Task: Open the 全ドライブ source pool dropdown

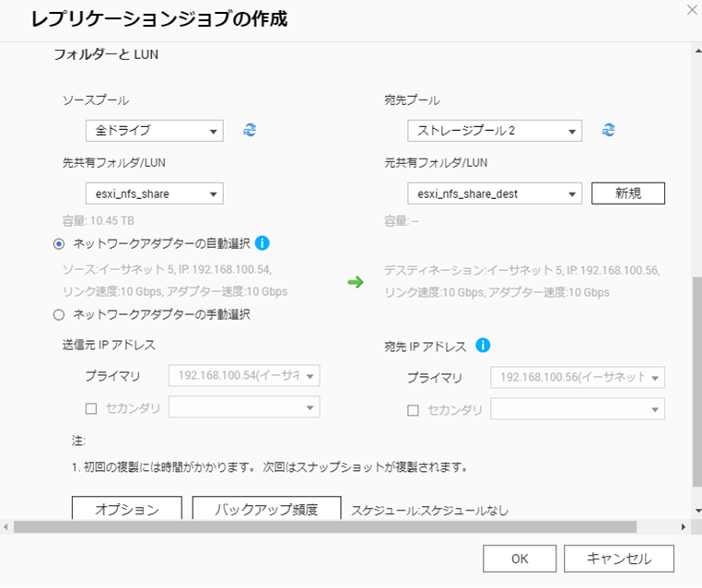Action: tap(154, 131)
